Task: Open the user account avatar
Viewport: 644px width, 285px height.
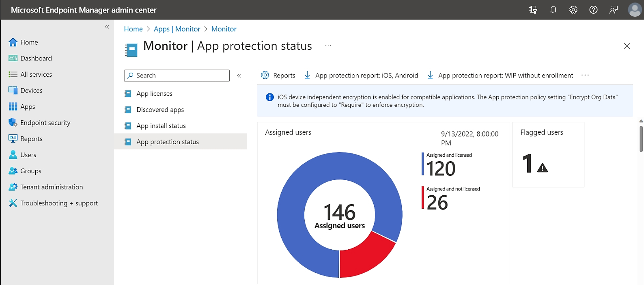Action: point(634,10)
